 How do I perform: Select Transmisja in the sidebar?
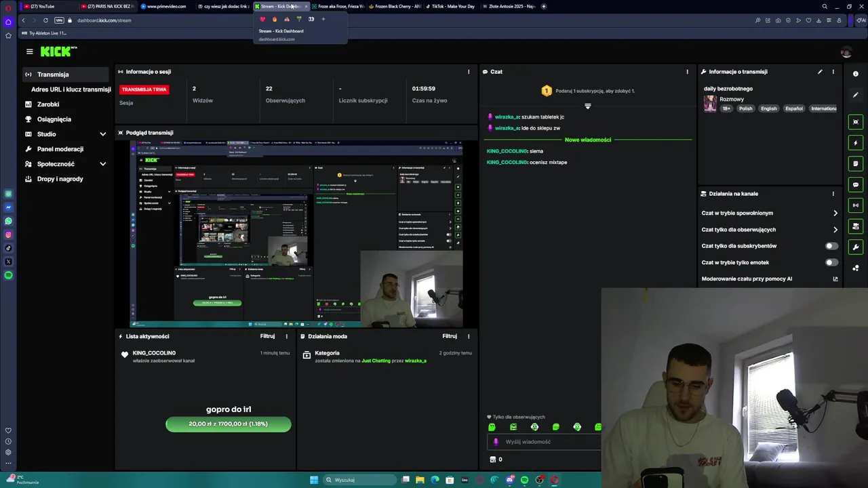pos(65,75)
